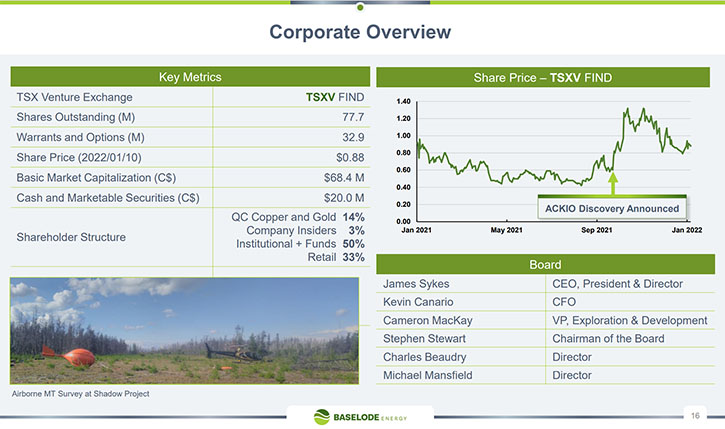The height and width of the screenshot is (429, 725).
Task: Click the Key Metrics header
Action: [x=190, y=77]
